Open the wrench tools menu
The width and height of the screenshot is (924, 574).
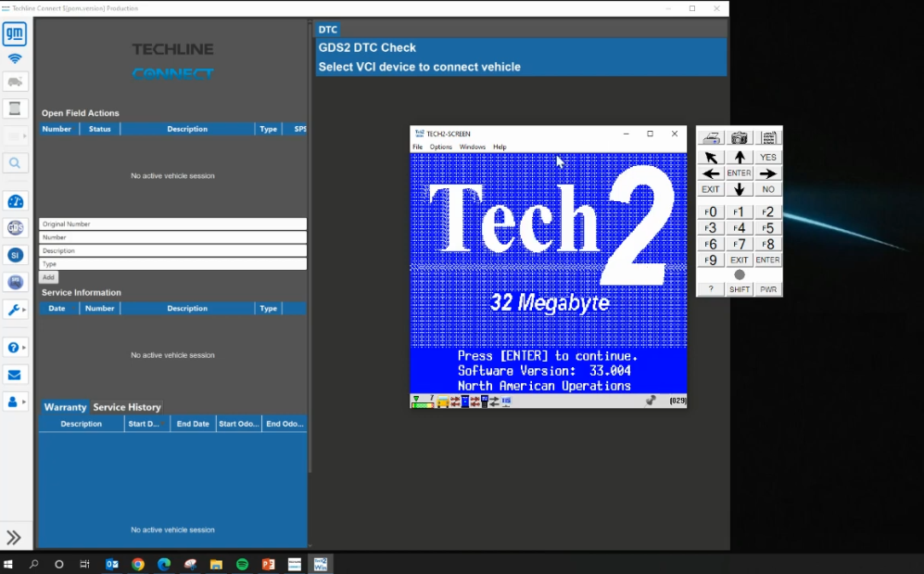[x=15, y=309]
